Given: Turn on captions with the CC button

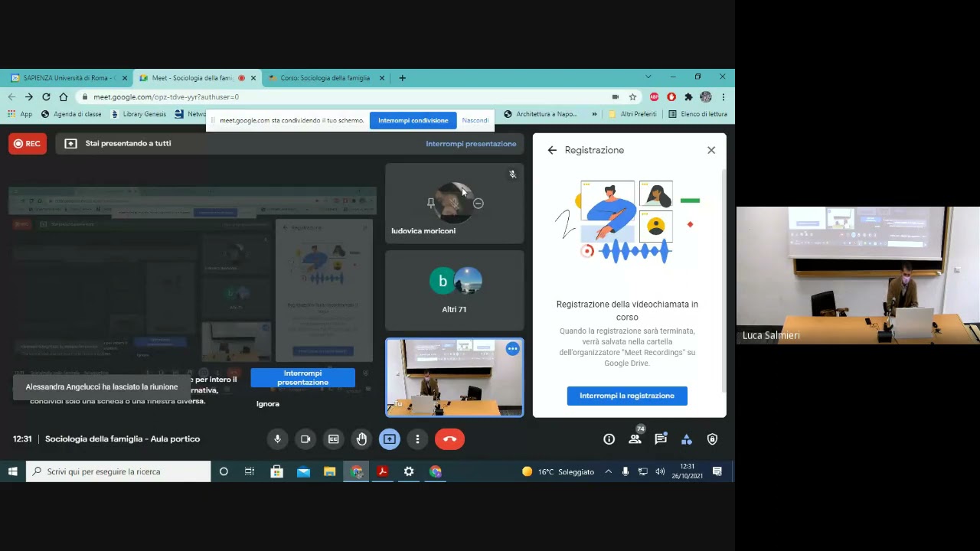Looking at the screenshot, I should [334, 439].
